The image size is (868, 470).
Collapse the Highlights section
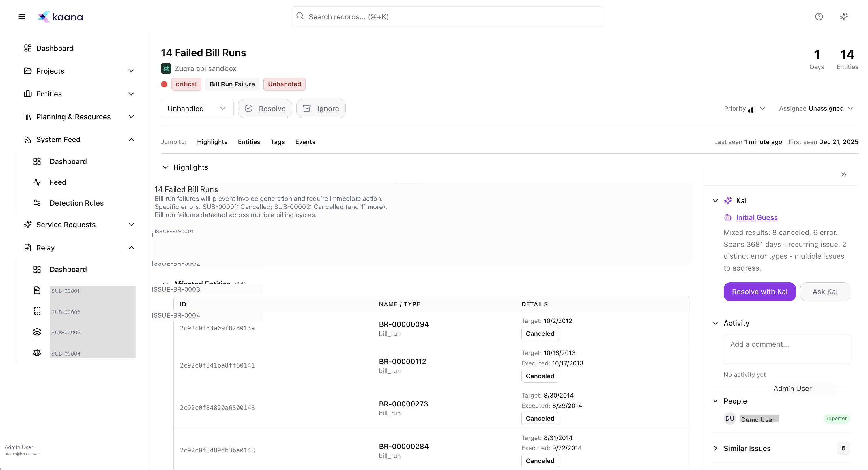click(165, 167)
